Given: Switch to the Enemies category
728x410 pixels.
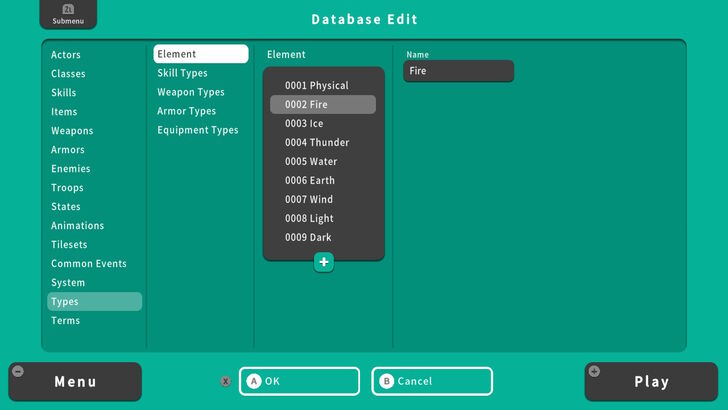Looking at the screenshot, I should click(71, 169).
